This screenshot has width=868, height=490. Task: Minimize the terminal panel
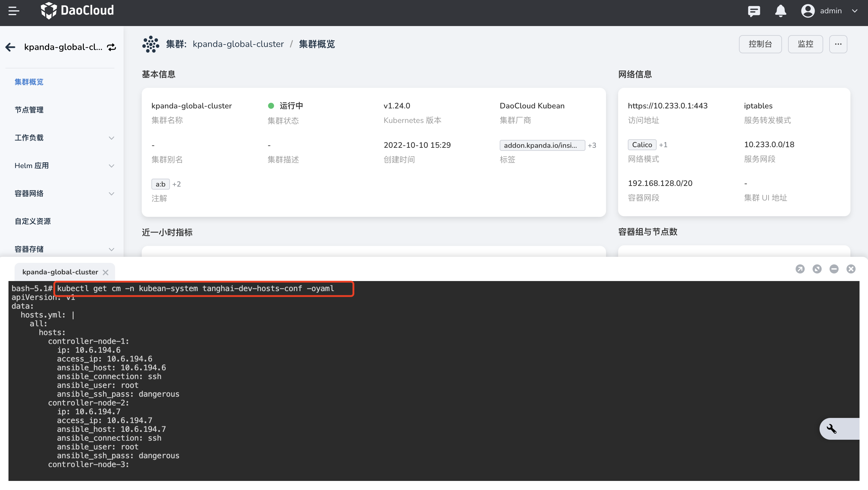click(834, 269)
